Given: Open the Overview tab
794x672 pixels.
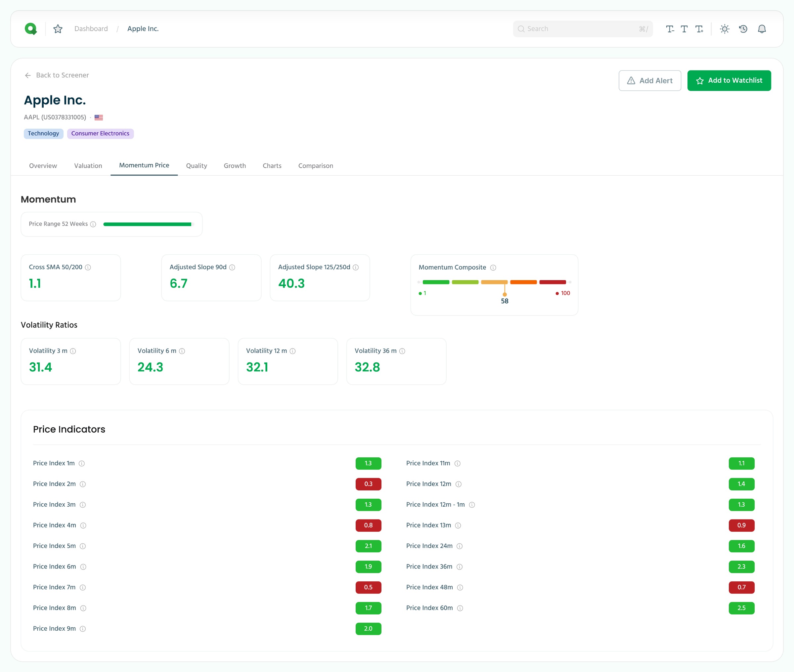Looking at the screenshot, I should tap(43, 166).
